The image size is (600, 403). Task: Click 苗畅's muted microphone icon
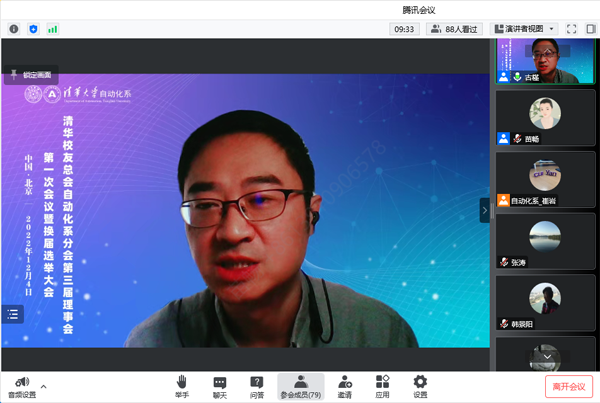point(517,139)
